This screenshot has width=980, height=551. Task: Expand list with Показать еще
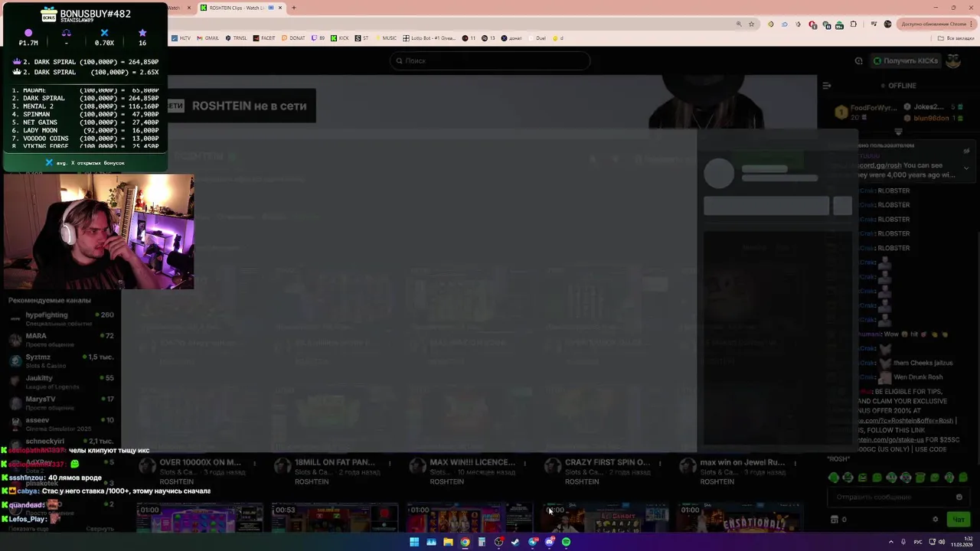tap(28, 529)
